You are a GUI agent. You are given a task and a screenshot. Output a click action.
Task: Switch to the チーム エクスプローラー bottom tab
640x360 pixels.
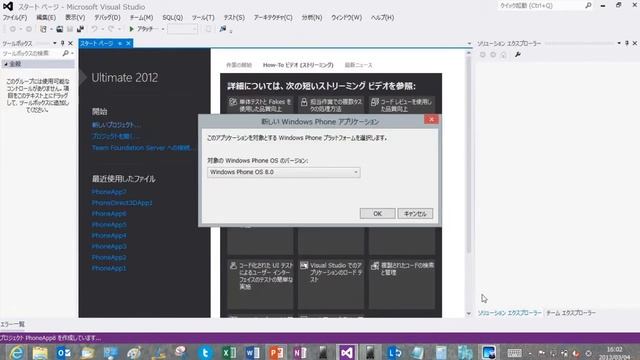tap(571, 313)
